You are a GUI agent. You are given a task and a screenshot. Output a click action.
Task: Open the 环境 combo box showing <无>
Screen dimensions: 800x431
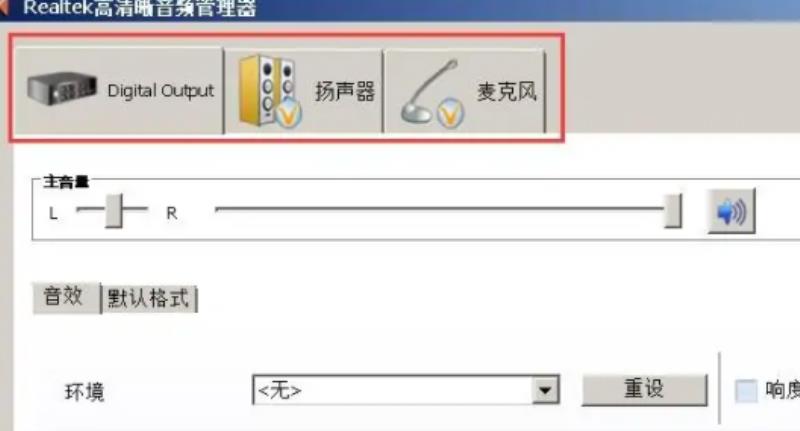click(406, 390)
